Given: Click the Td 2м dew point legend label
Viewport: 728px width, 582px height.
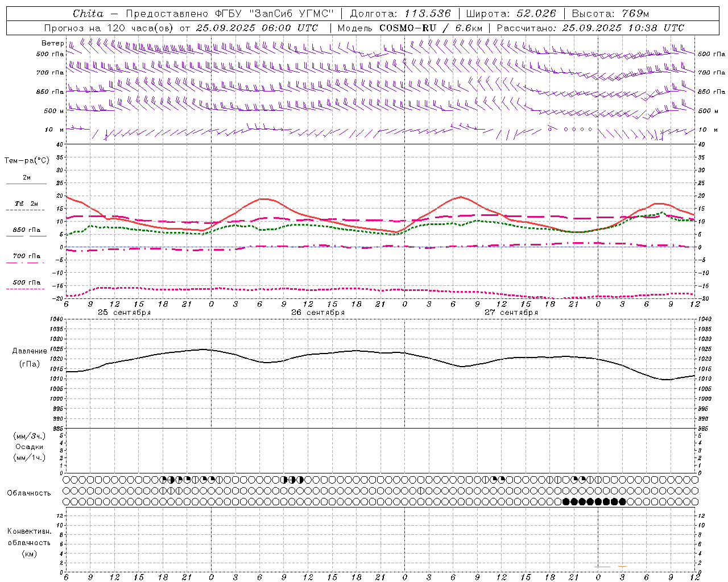Looking at the screenshot, I should [27, 203].
